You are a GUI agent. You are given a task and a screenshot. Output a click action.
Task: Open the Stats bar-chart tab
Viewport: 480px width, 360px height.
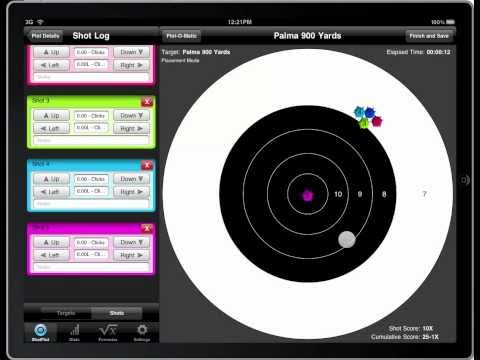(x=74, y=332)
